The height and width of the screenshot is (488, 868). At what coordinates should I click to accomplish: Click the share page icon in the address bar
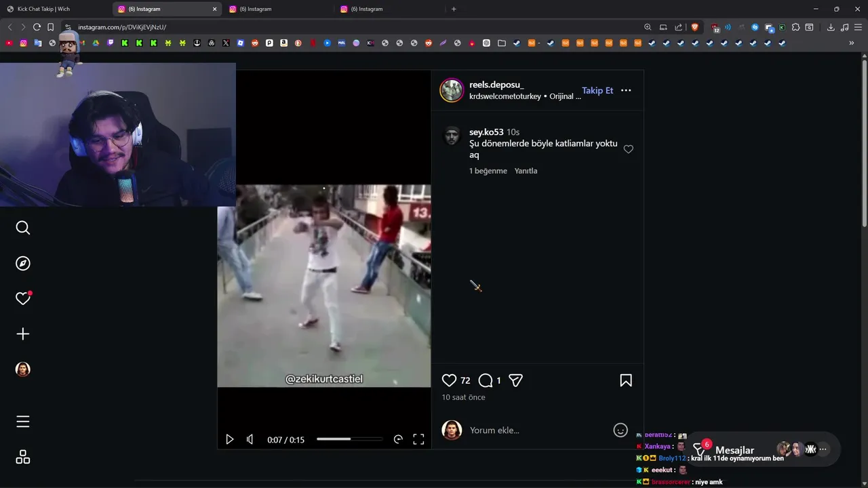(679, 27)
